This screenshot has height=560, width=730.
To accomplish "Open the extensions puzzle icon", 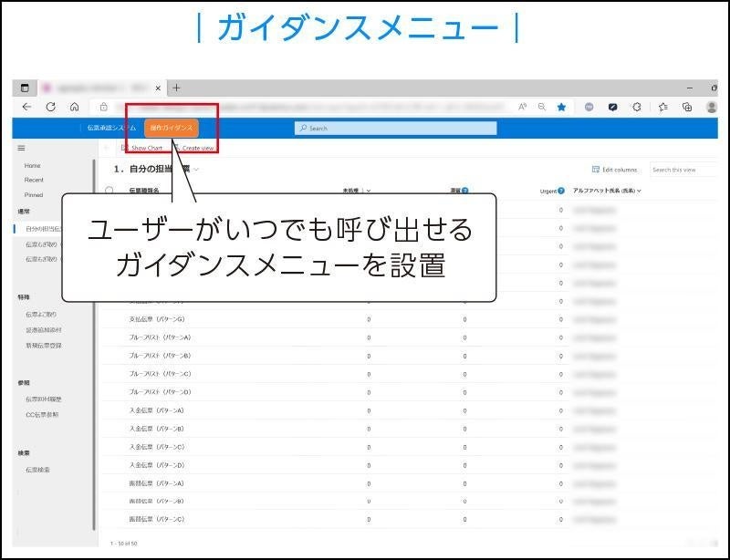I will tap(637, 107).
